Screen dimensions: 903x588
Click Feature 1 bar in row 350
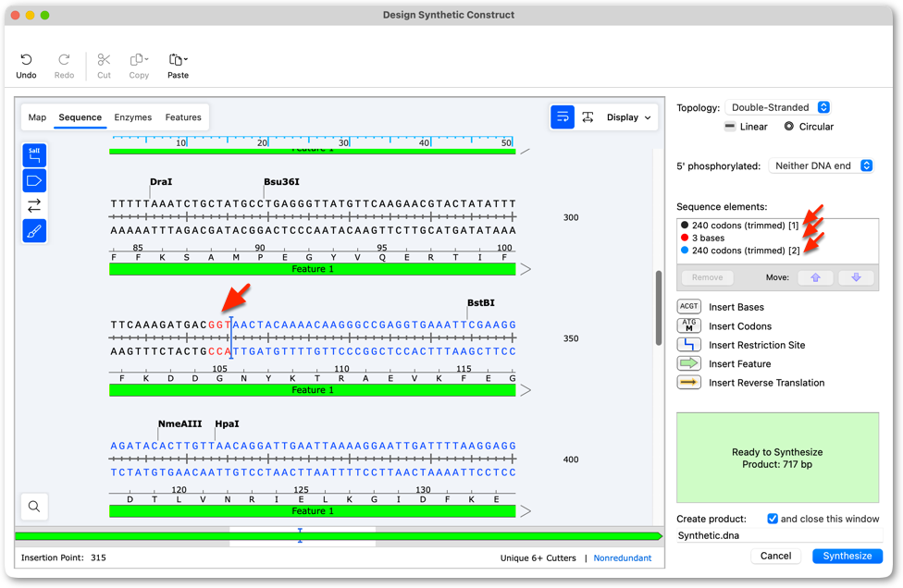(x=312, y=389)
